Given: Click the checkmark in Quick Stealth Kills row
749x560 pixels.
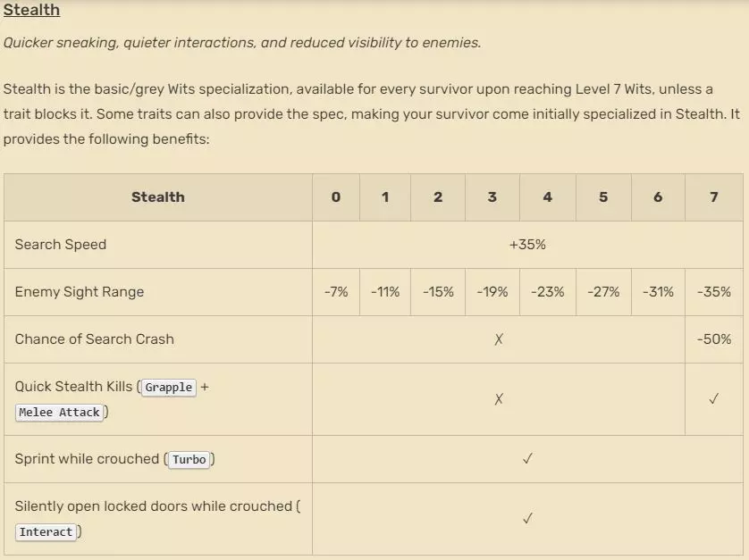Looking at the screenshot, I should click(713, 399).
